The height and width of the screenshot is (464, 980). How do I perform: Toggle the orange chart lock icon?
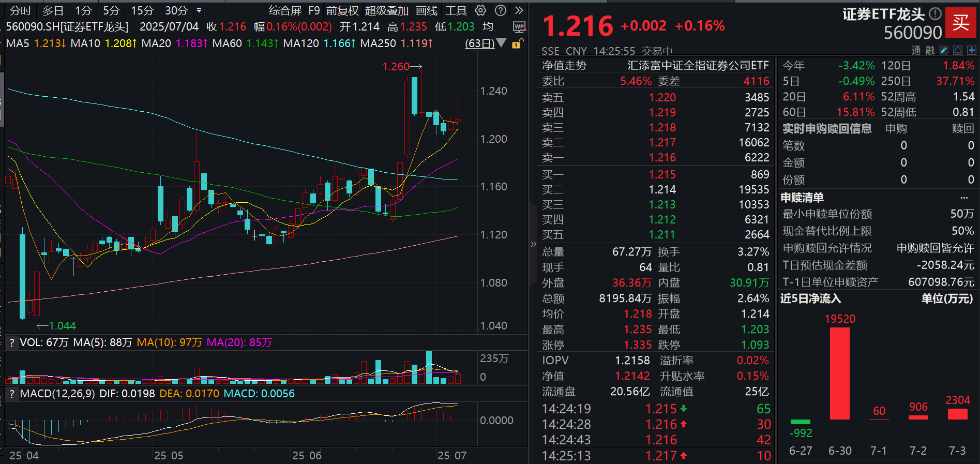point(517,43)
